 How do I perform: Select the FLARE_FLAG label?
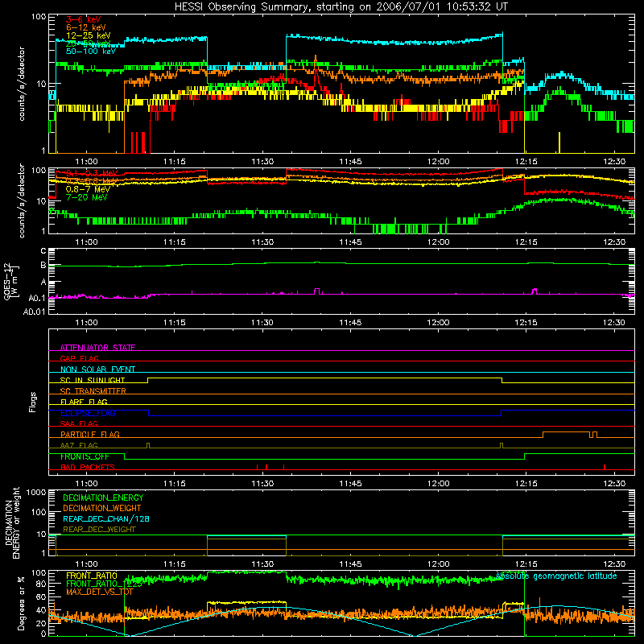84,402
